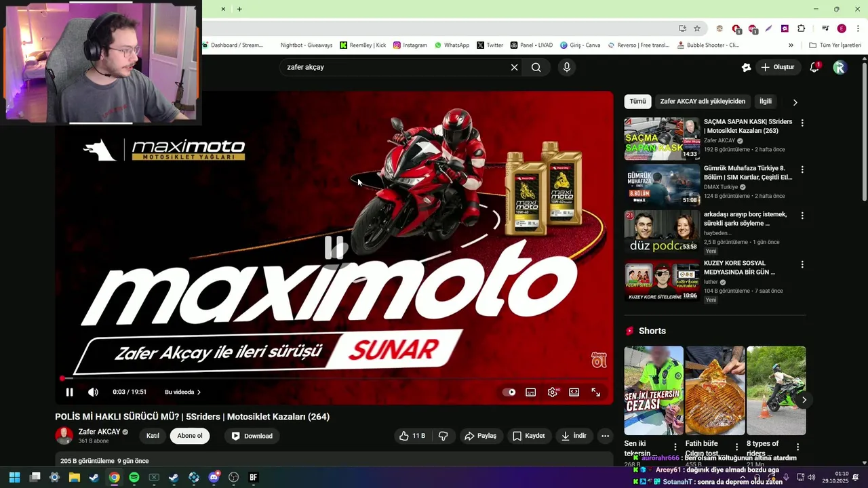Open options for 'Sen iki tekersin' short
This screenshot has height=488, width=868.
675,447
